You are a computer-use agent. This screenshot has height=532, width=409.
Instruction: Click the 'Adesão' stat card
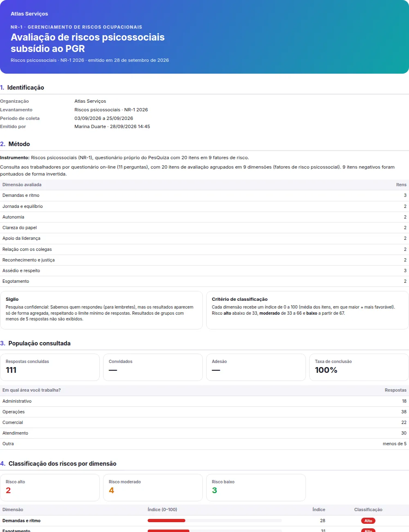click(x=256, y=367)
